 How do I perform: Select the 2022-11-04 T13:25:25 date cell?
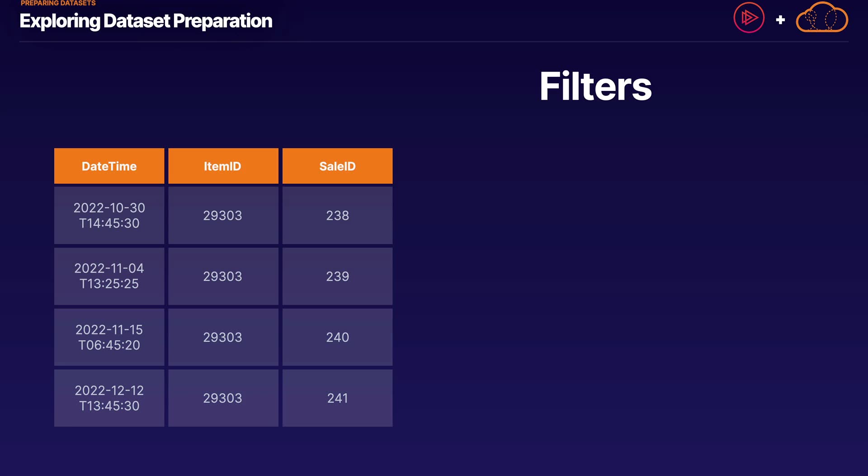[109, 276]
